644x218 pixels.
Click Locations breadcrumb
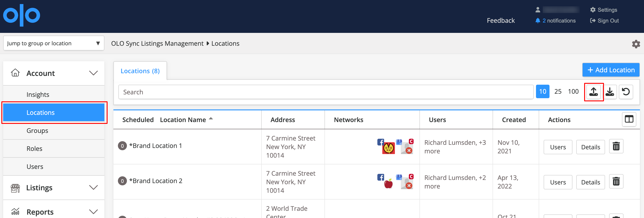point(225,43)
